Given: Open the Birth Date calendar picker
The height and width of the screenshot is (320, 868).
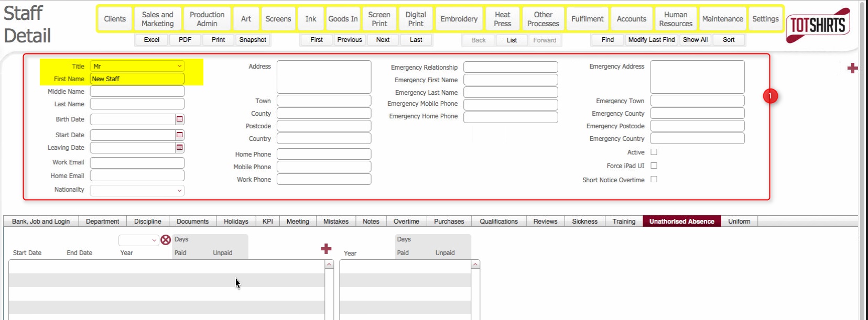Looking at the screenshot, I should [179, 119].
